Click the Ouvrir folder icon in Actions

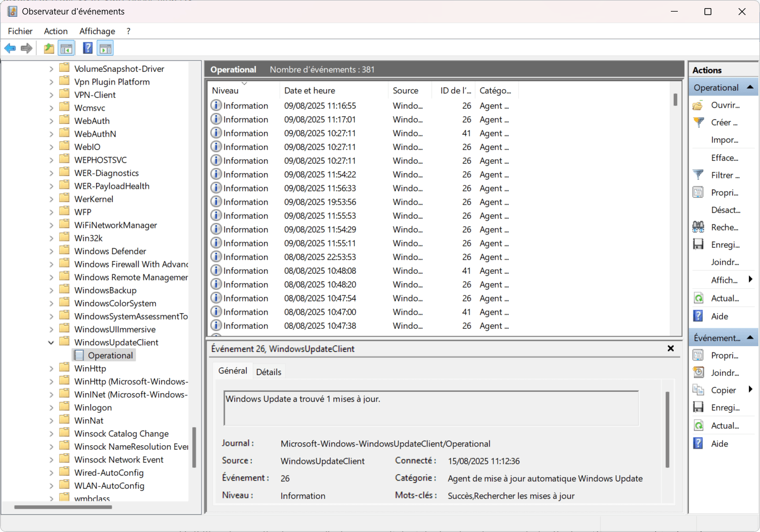pyautogui.click(x=699, y=105)
